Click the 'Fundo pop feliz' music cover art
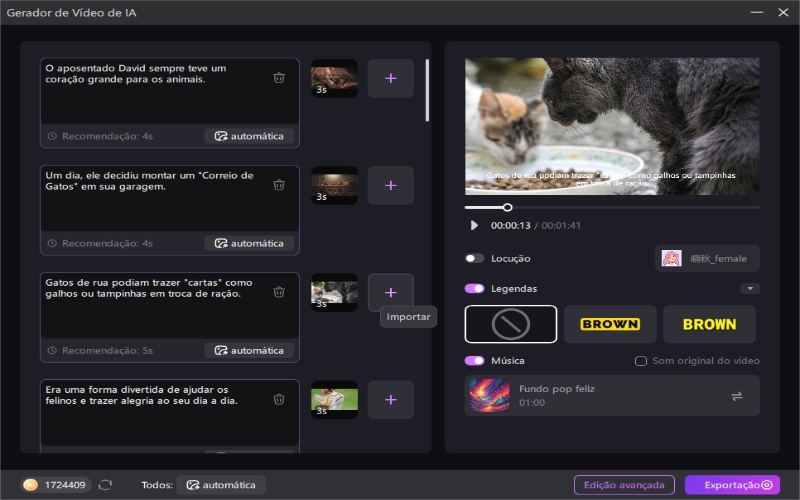 489,395
